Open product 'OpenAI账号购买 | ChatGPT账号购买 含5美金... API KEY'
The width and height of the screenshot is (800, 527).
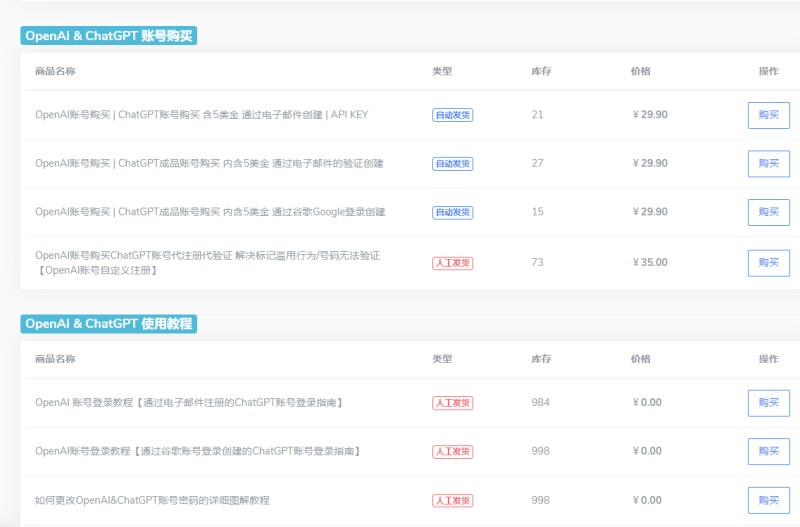click(202, 115)
